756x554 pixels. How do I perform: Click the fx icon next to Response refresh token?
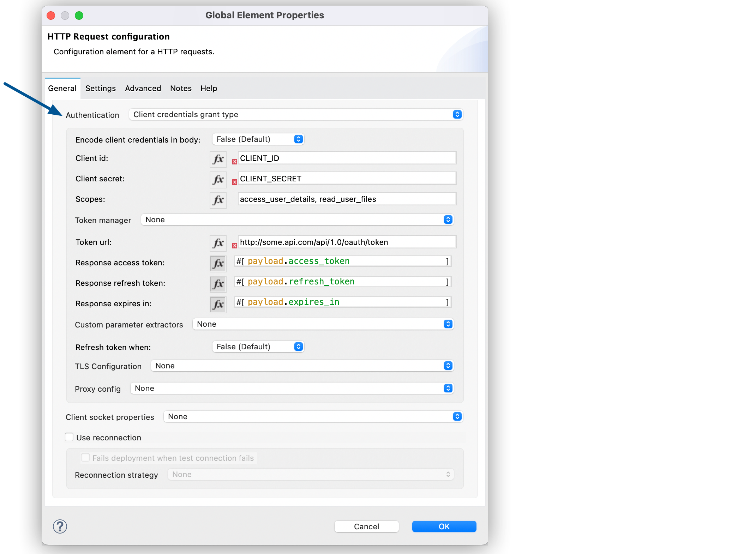[x=217, y=283]
